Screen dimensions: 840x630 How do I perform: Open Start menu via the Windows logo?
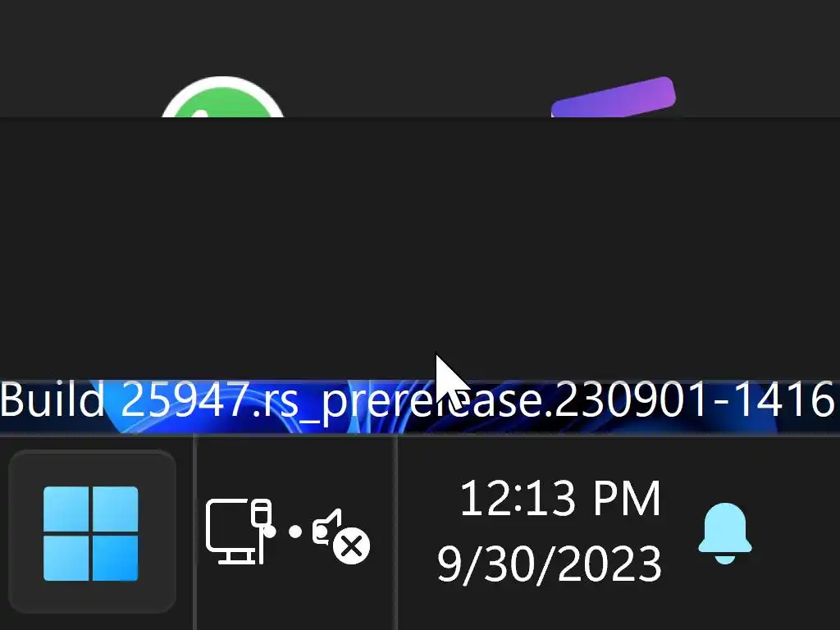(x=90, y=533)
